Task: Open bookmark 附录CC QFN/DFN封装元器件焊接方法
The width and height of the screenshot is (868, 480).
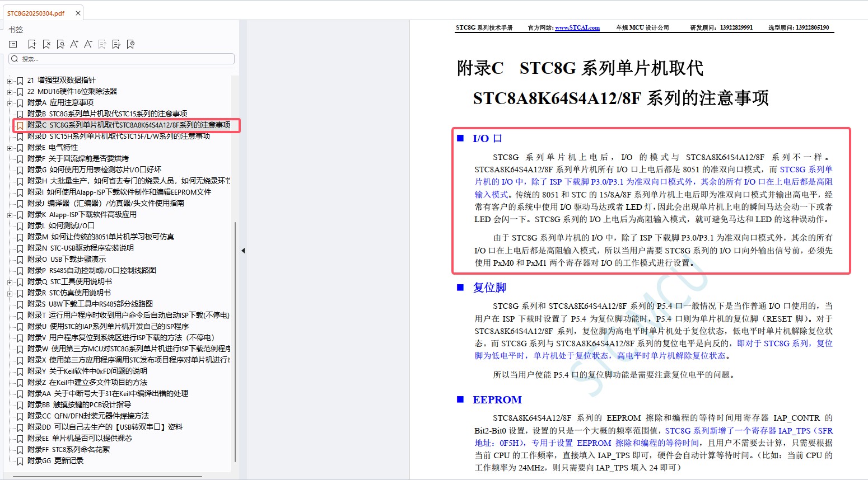Action: [88, 416]
